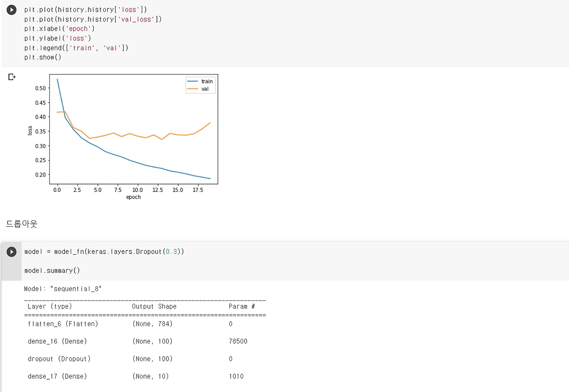Click the plt.ylabel('loss') code line
Screen dimensions: 569x392
[x=58, y=38]
